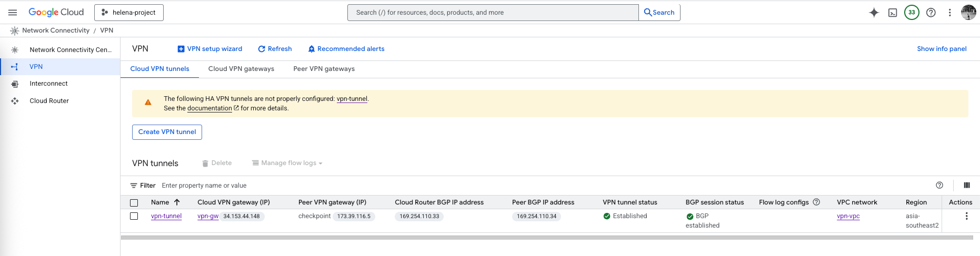Click the column display options icon
Screen dimensions: 980x256
coord(966,185)
